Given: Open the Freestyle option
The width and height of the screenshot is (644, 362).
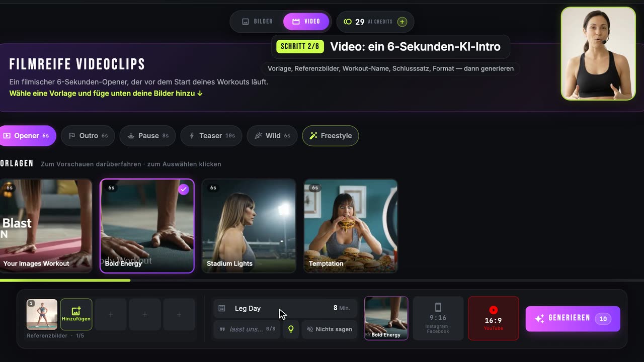Looking at the screenshot, I should [x=331, y=136].
